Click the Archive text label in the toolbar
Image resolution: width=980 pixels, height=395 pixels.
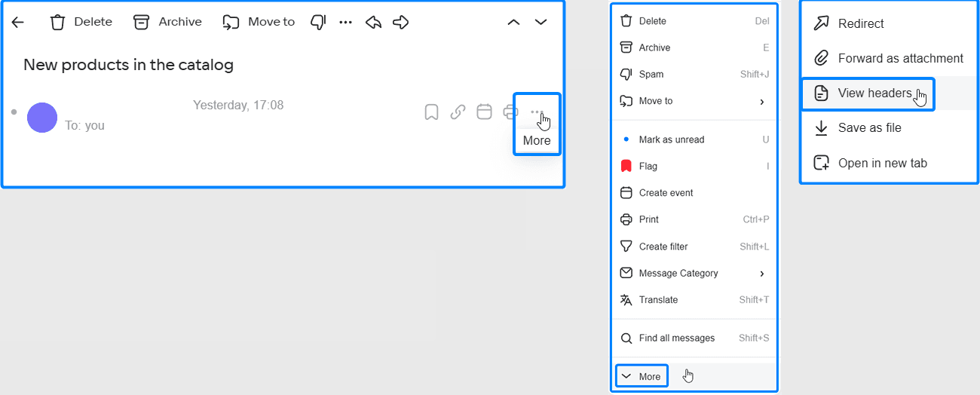tap(180, 22)
